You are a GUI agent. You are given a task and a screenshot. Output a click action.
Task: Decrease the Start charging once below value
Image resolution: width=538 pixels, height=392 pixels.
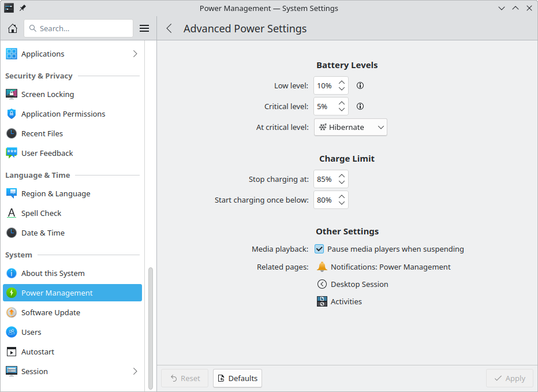click(342, 204)
